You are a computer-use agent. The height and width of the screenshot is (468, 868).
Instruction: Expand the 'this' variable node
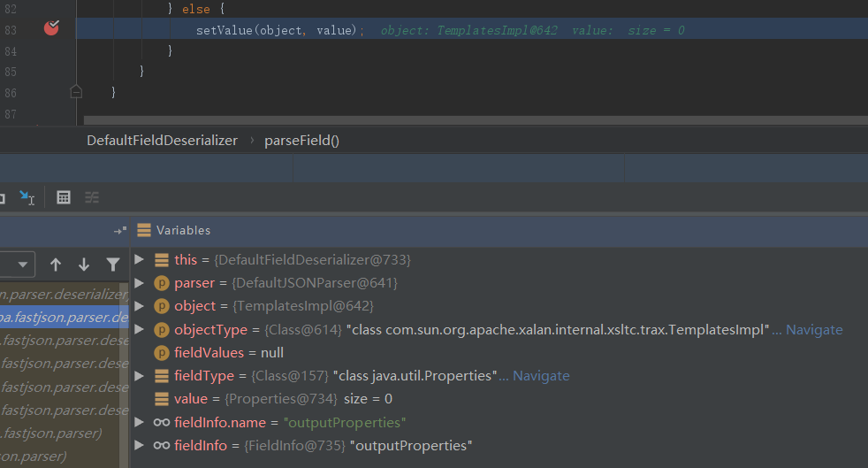click(139, 260)
